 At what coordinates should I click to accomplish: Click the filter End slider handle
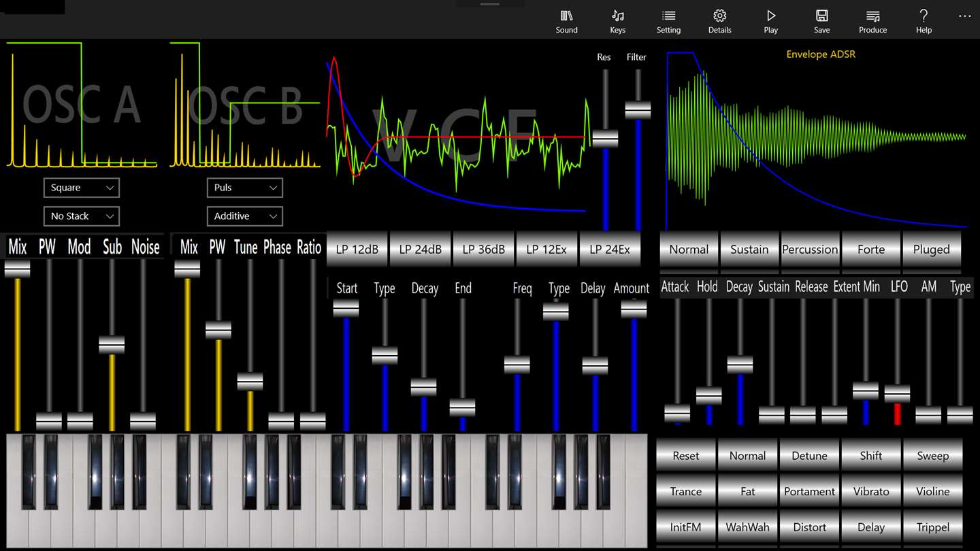point(462,407)
